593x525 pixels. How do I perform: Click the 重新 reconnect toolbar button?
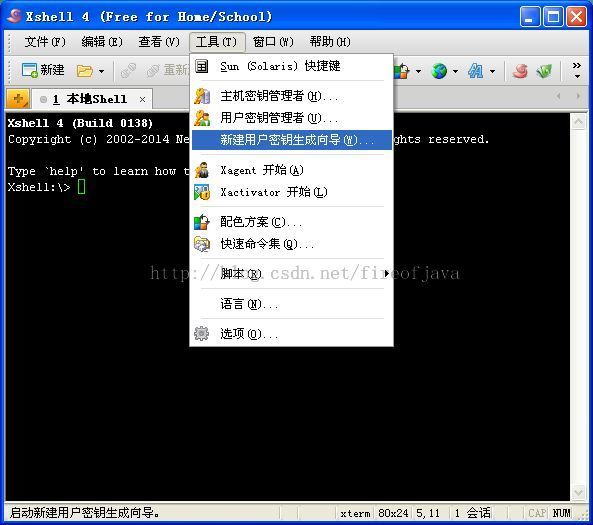tap(168, 70)
